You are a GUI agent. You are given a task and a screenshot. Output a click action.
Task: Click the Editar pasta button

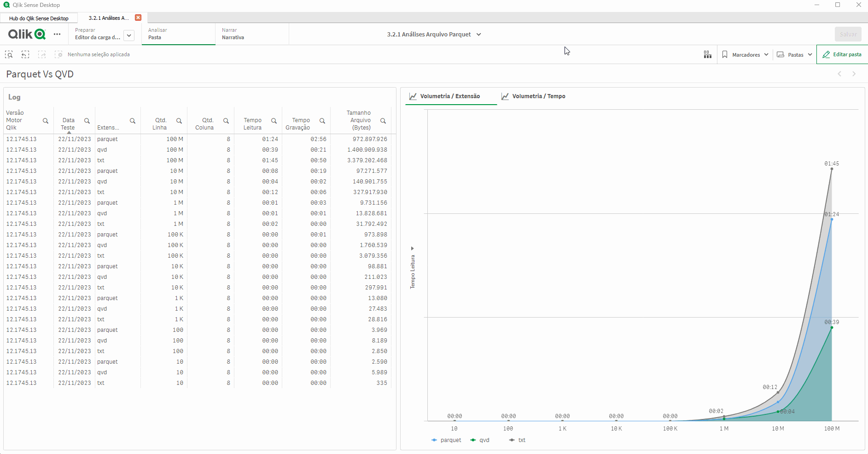842,54
